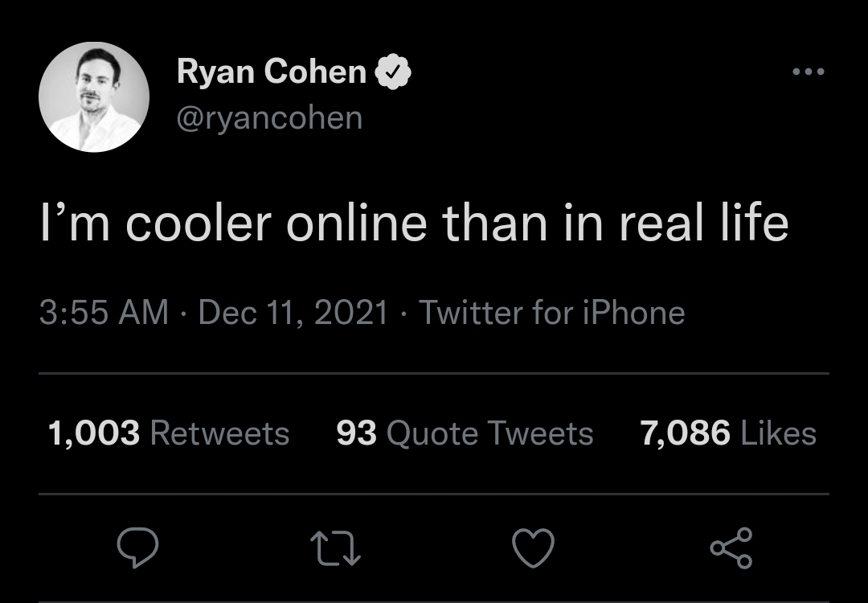This screenshot has height=603, width=868.
Task: Click the 3:55 AM timestamp
Action: (x=104, y=312)
